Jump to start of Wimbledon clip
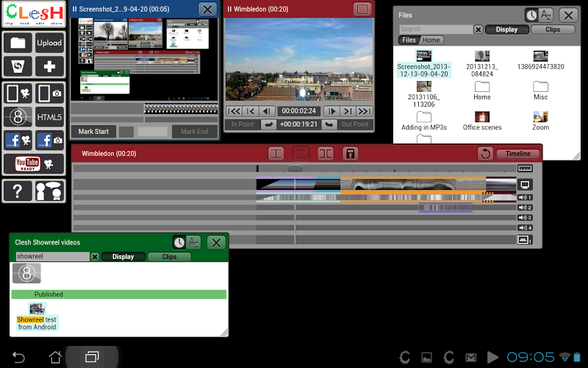Image resolution: width=588 pixels, height=368 pixels. (234, 111)
